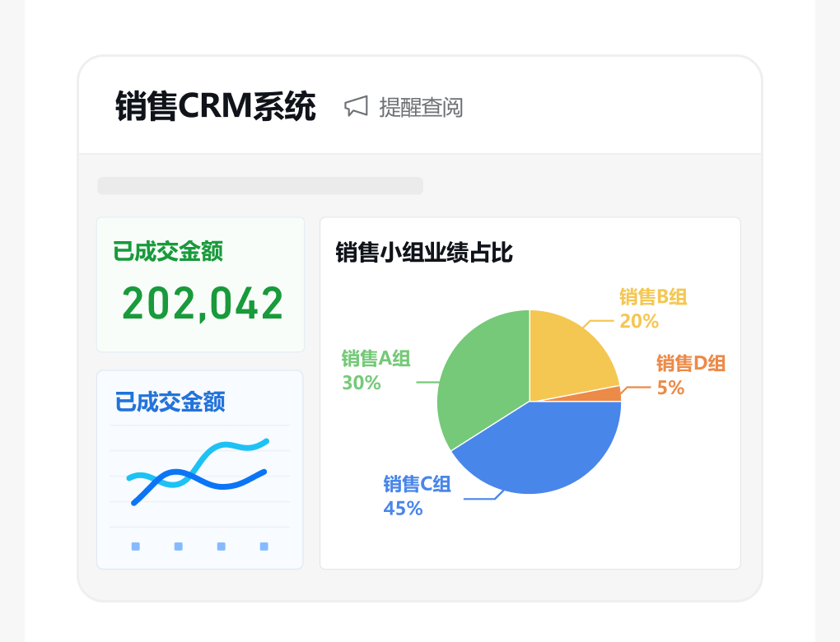This screenshot has height=642, width=840.
Task: Click the 销售CRM系统 title
Action: (x=216, y=106)
